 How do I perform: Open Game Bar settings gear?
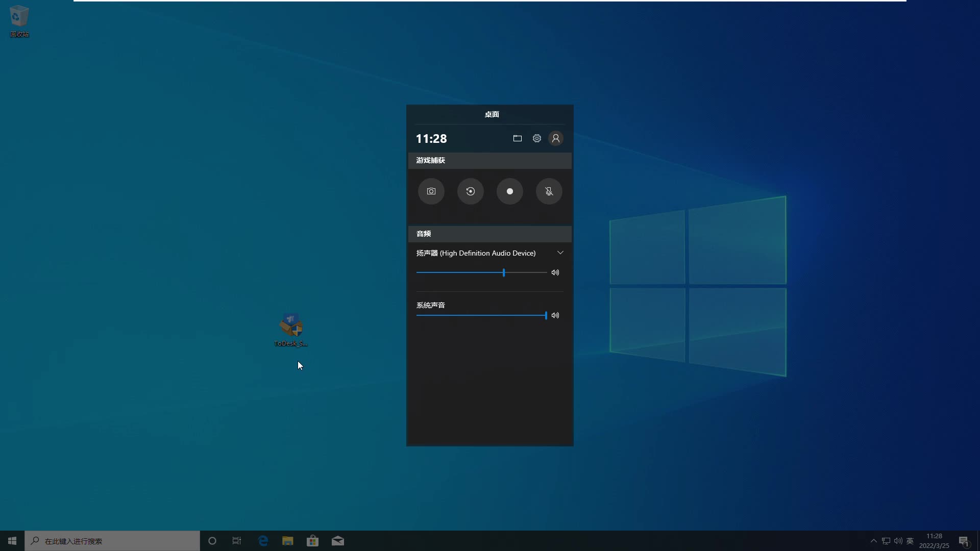coord(537,138)
